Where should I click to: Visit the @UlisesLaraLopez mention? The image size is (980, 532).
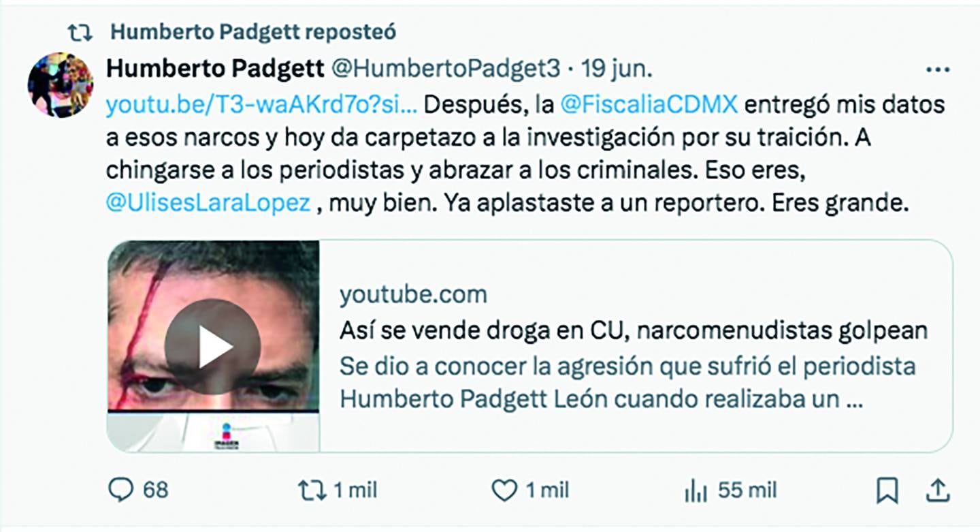tap(209, 204)
